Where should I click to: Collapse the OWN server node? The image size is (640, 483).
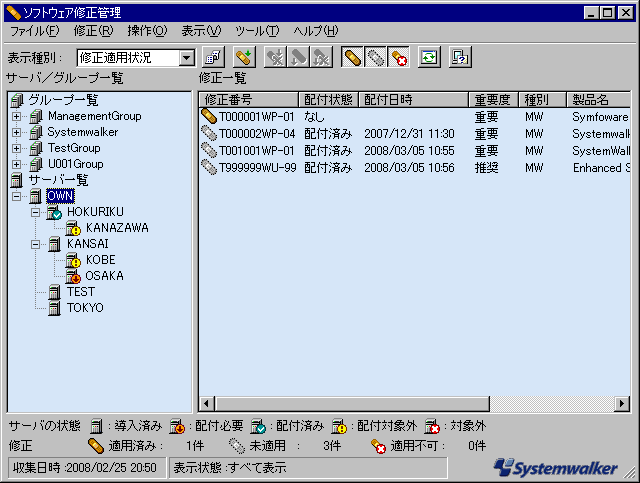click(16, 196)
